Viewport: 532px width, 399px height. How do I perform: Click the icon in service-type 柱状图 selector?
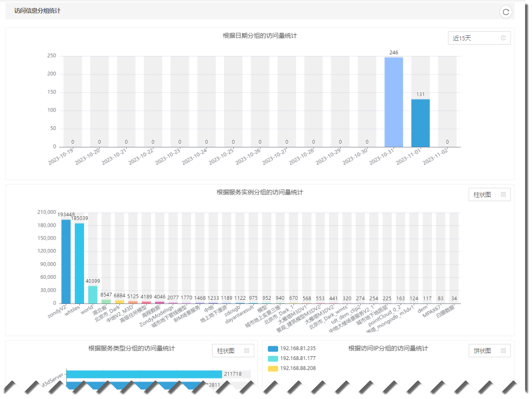tap(246, 351)
